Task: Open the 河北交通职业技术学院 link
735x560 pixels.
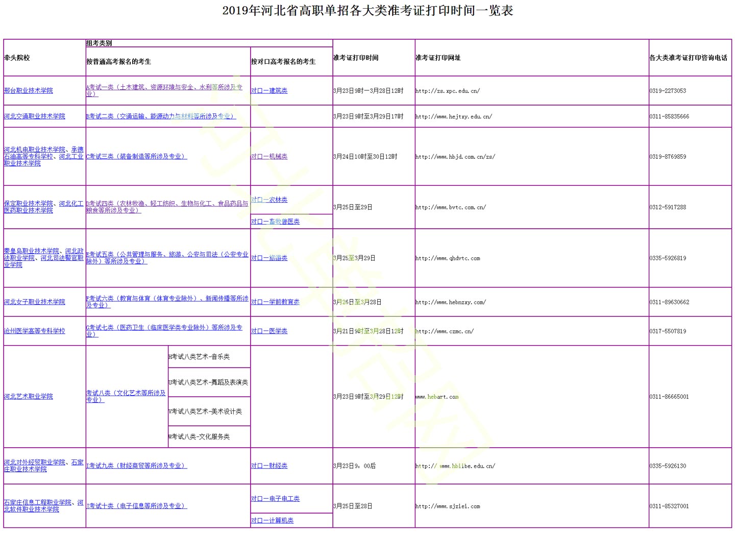Action: [x=35, y=116]
